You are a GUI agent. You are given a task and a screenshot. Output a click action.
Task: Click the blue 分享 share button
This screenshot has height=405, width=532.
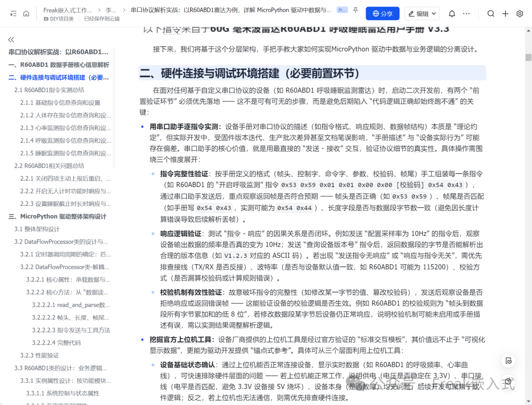tap(382, 14)
